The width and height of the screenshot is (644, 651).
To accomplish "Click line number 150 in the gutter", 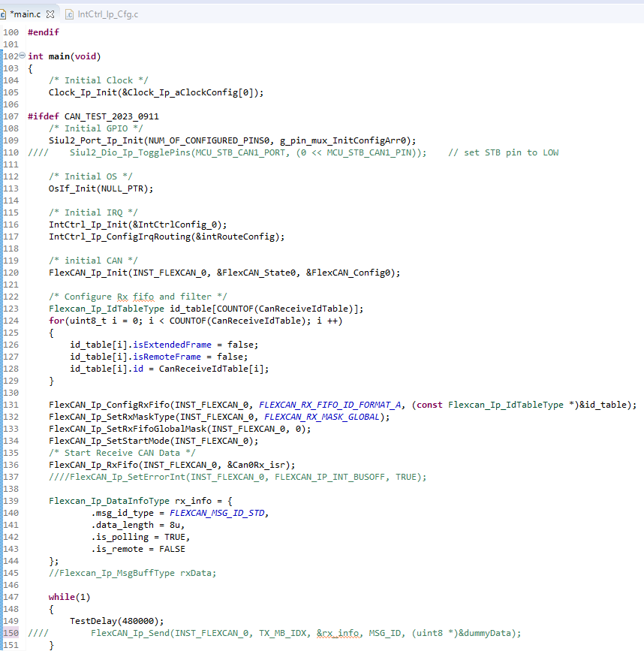I will 11,633.
